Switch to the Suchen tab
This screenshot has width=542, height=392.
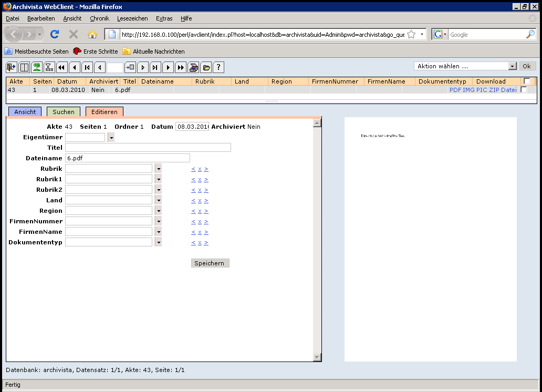pyautogui.click(x=63, y=112)
